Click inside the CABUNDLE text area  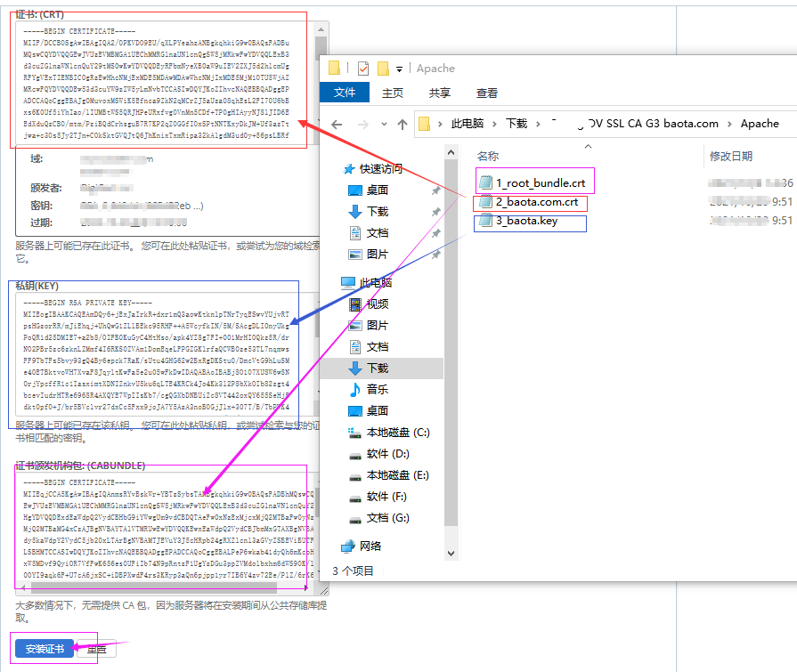pos(166,528)
